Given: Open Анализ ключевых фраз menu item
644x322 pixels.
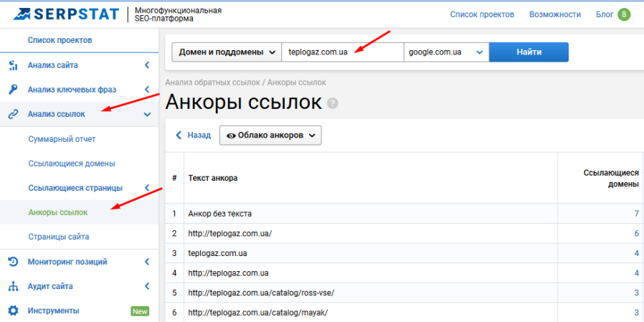Looking at the screenshot, I should point(72,90).
